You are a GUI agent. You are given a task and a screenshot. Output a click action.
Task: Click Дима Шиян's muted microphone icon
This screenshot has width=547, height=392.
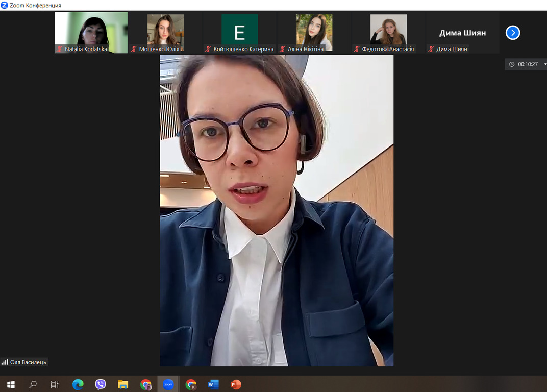[x=431, y=49]
